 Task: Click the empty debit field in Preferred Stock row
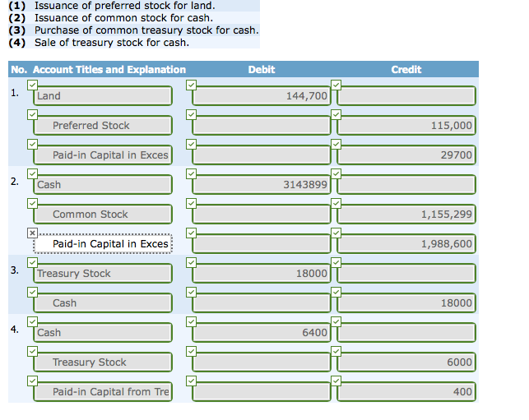[262, 126]
